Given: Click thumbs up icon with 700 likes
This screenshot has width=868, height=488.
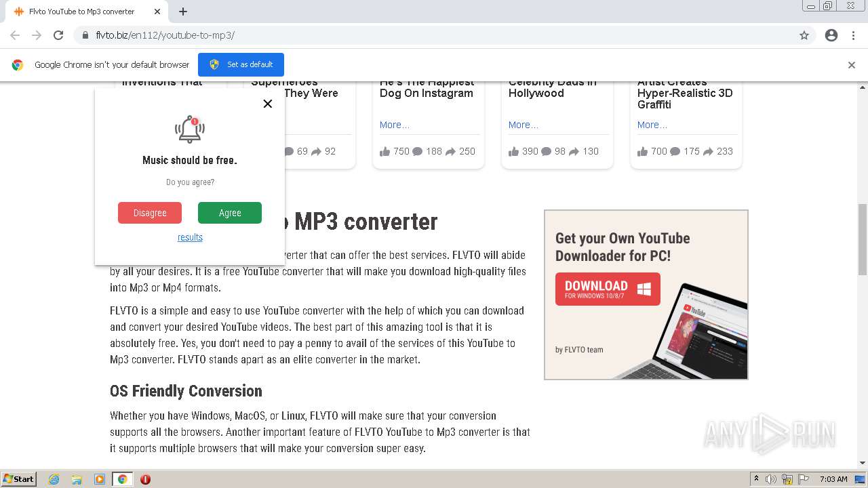Looking at the screenshot, I should click(x=642, y=151).
